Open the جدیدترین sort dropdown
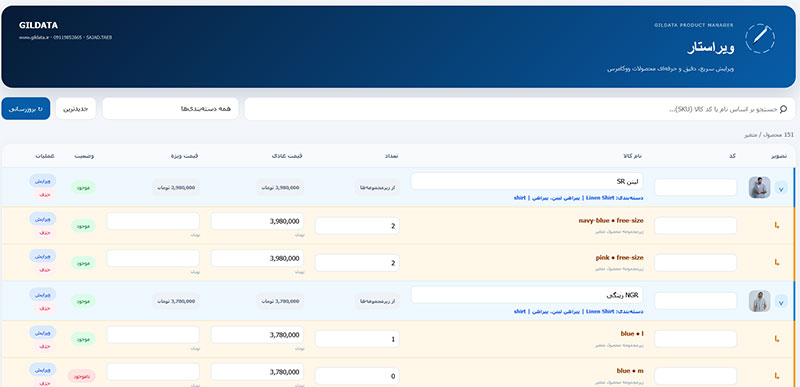The height and width of the screenshot is (387, 800). pos(76,109)
